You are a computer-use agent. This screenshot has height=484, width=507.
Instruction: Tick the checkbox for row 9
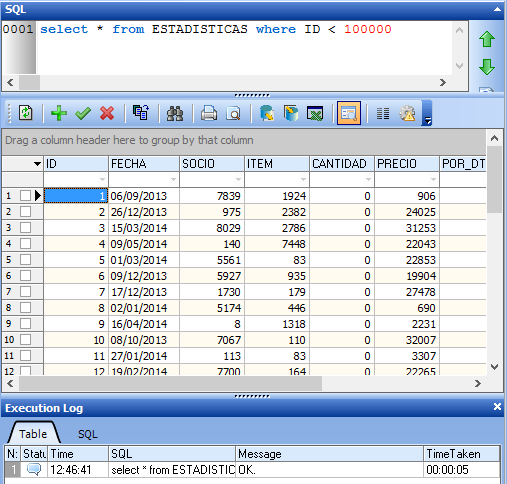pos(25,323)
